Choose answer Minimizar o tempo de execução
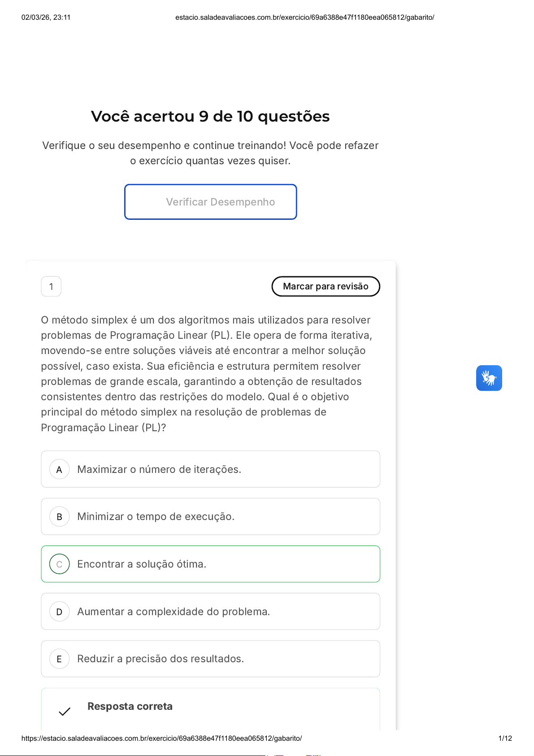534x756 pixels. pyautogui.click(x=156, y=517)
